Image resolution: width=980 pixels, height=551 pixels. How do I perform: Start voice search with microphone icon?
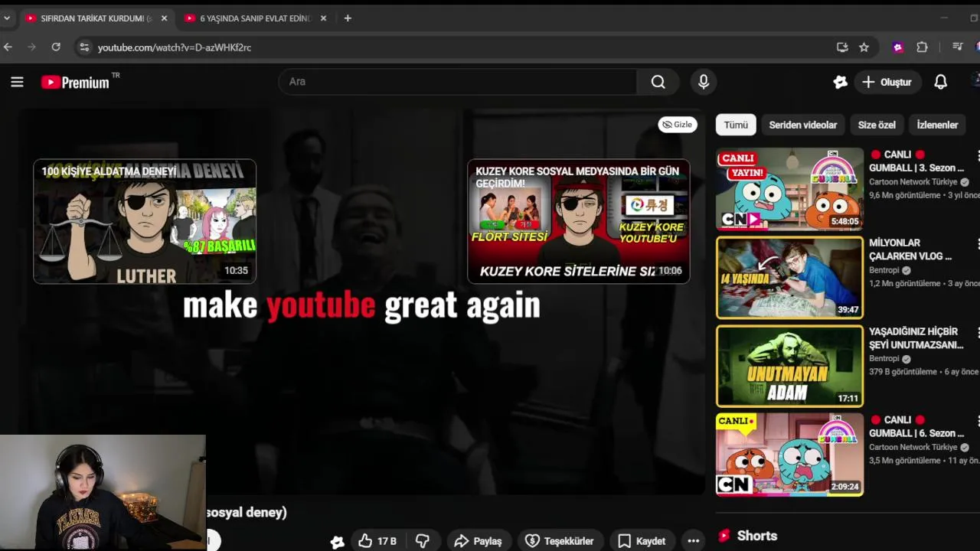pos(704,82)
